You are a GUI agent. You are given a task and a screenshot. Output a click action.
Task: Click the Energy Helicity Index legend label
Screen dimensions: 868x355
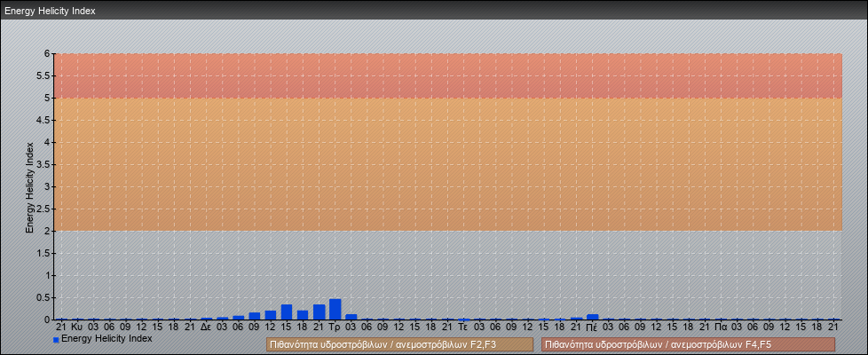coord(107,339)
